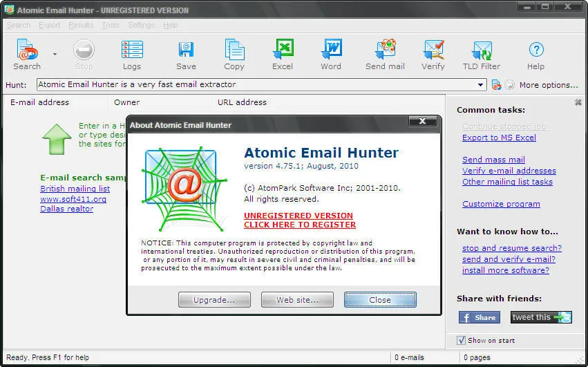Image resolution: width=588 pixels, height=367 pixels.
Task: Open the Results menu
Action: click(x=81, y=25)
